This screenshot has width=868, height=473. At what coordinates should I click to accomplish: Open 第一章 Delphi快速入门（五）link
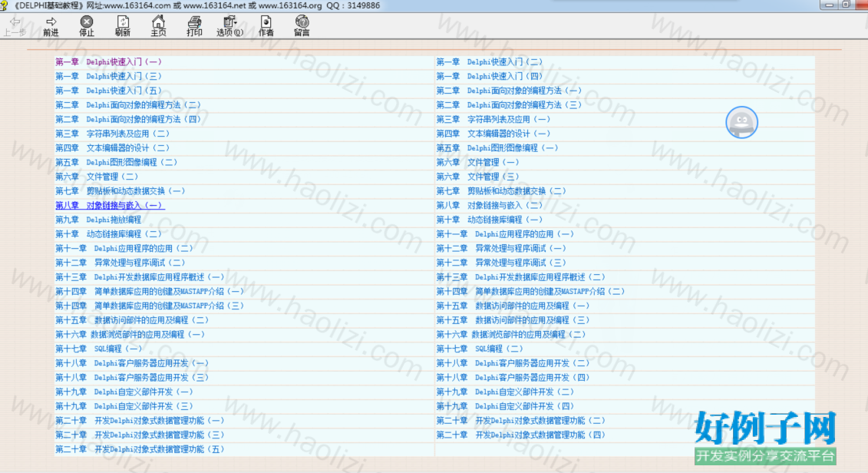[x=108, y=91]
